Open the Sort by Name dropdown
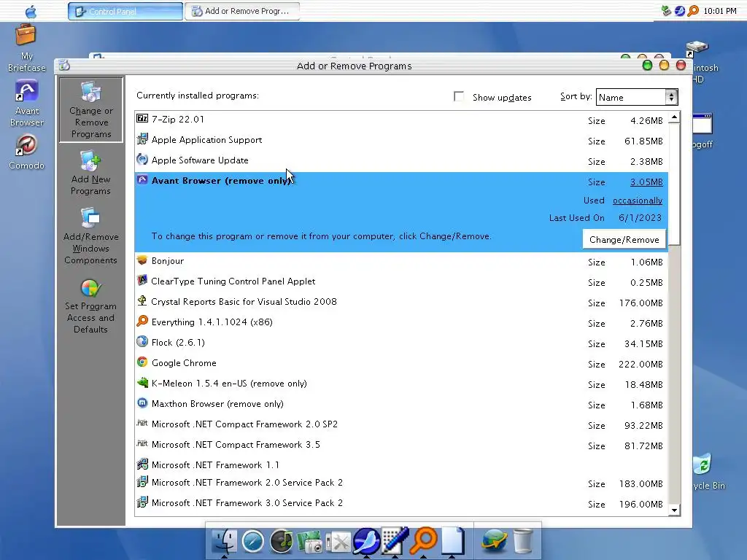 (x=636, y=97)
